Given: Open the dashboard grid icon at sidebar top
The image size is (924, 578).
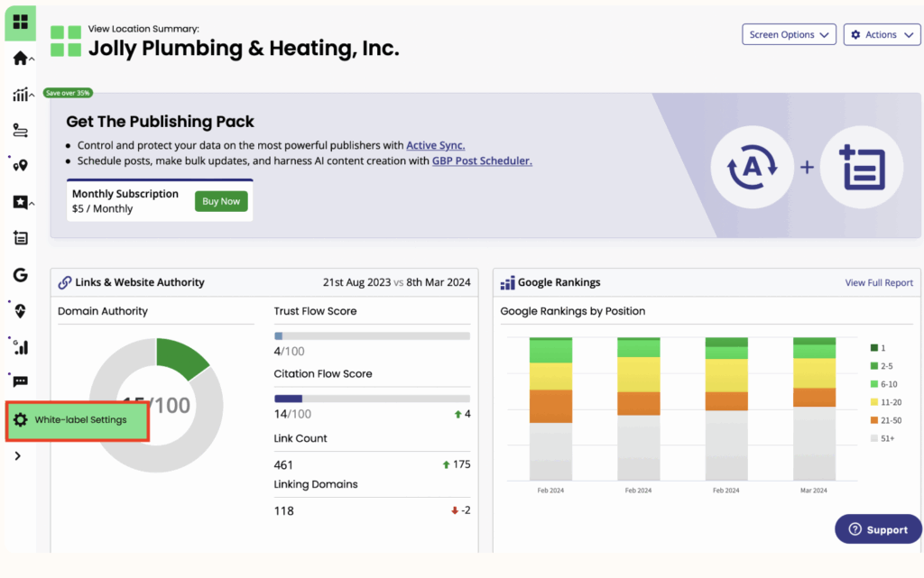Looking at the screenshot, I should point(20,23).
